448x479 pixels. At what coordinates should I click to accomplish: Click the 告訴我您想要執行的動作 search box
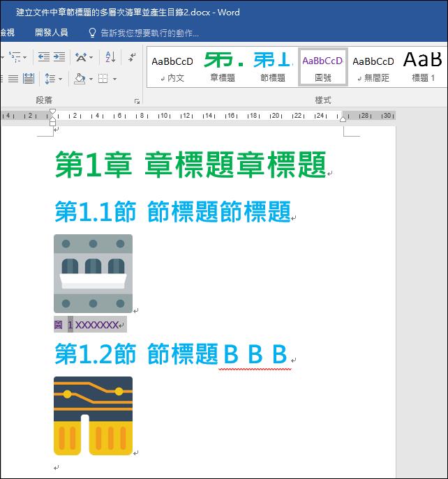150,33
